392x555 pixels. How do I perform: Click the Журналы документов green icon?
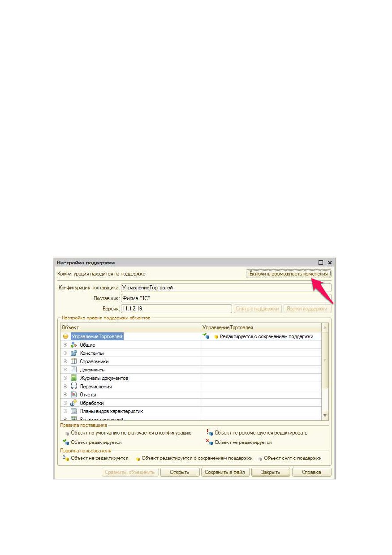[74, 378]
